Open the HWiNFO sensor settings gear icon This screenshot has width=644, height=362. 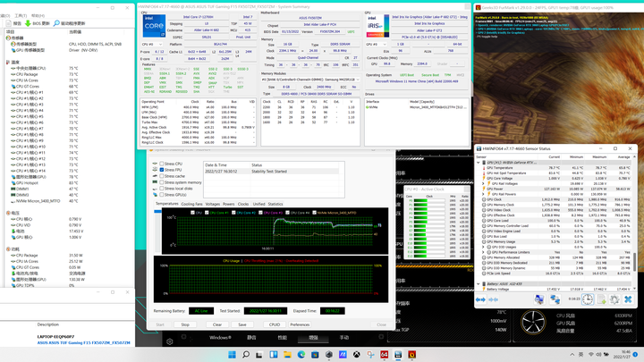614,299
